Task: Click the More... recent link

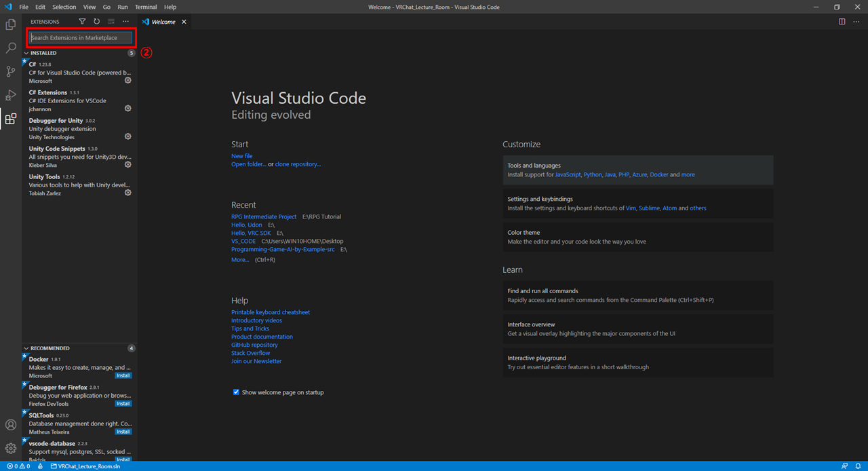Action: click(240, 259)
